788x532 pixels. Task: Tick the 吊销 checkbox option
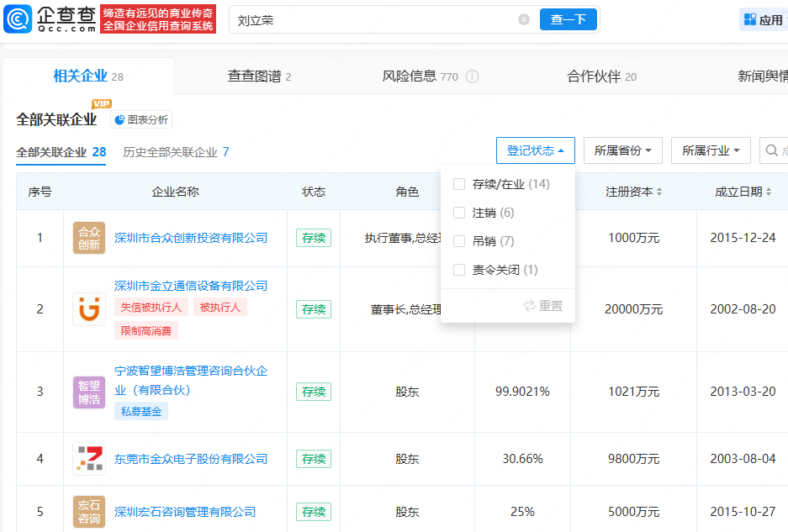coord(459,241)
